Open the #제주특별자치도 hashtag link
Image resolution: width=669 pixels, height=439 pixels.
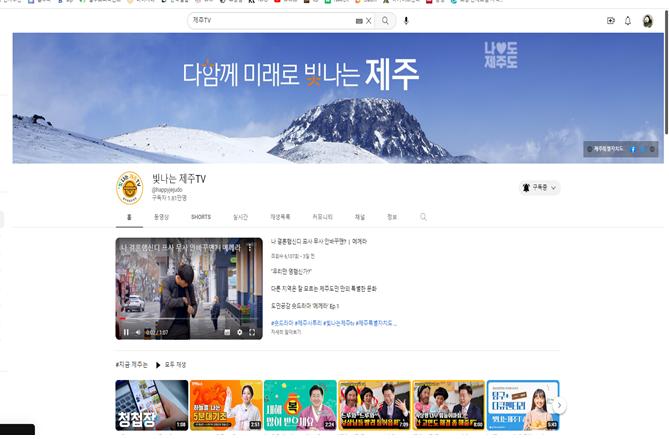[375, 323]
